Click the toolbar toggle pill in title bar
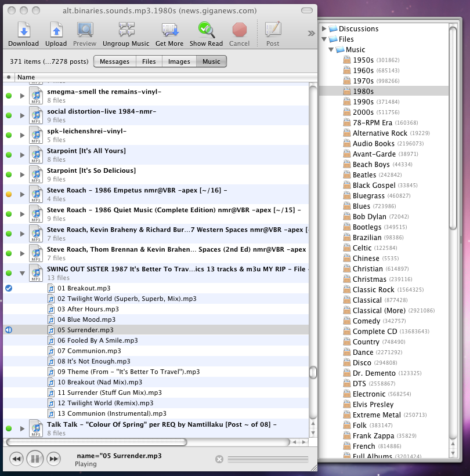 click(x=307, y=10)
